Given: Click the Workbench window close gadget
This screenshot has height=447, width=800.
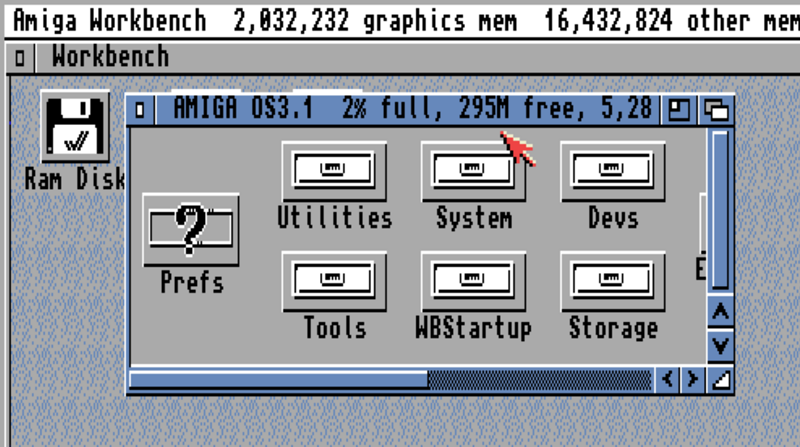Looking at the screenshot, I should (x=20, y=58).
